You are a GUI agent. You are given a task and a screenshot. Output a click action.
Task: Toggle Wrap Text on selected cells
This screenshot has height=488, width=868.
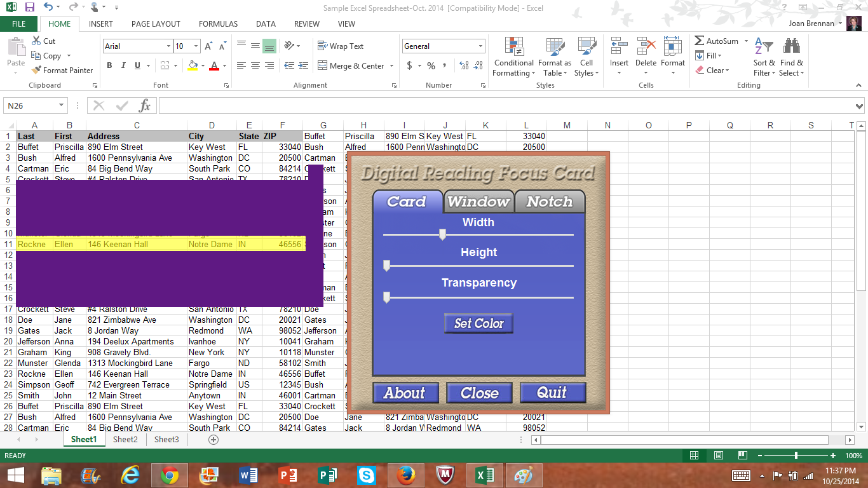[348, 46]
